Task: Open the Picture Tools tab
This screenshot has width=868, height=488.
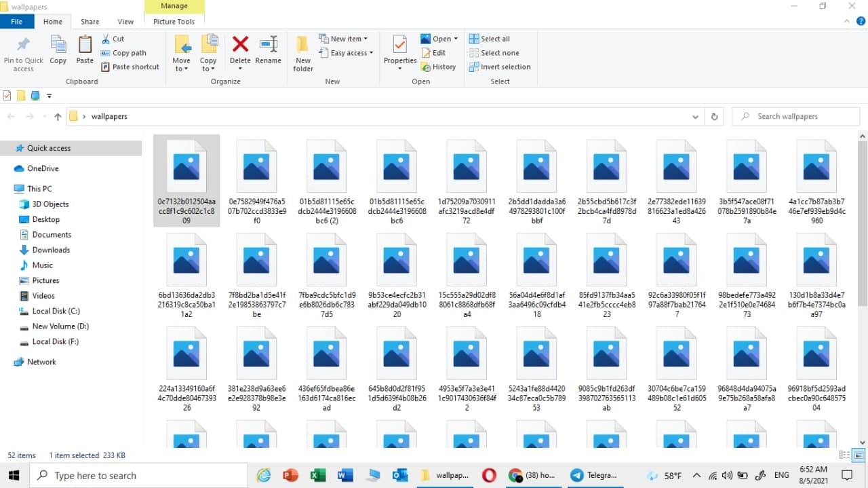Action: [x=174, y=22]
